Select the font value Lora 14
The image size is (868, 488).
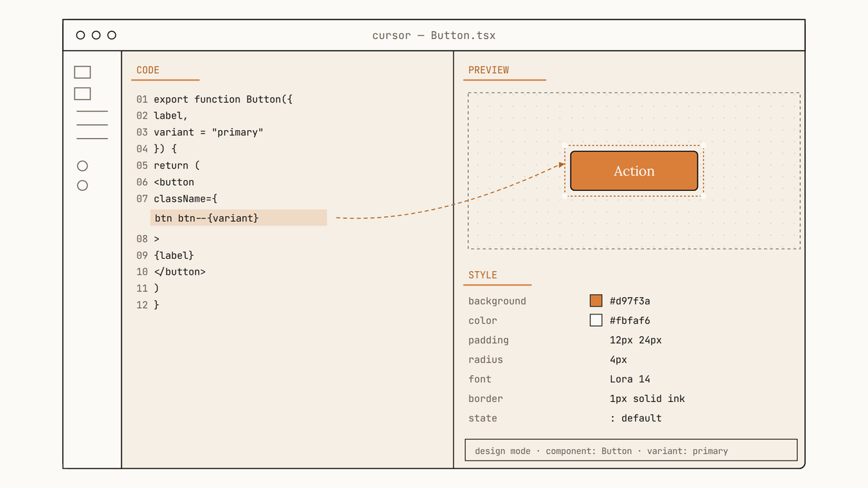(x=630, y=379)
